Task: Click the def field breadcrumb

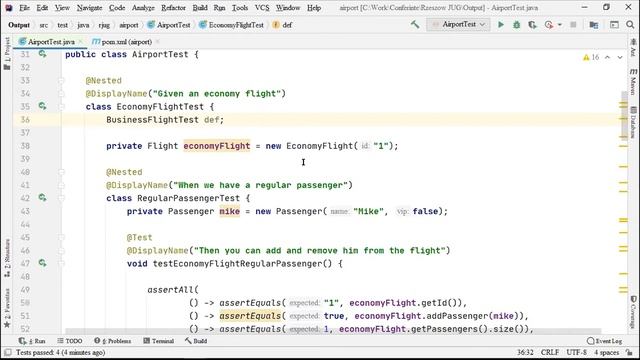Action: [282, 25]
